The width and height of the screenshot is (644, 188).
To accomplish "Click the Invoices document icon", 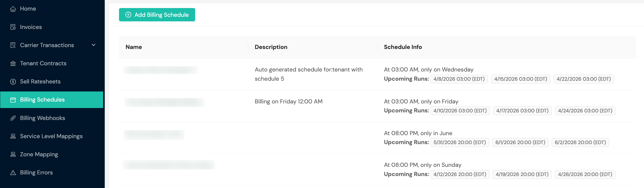I will (13, 27).
